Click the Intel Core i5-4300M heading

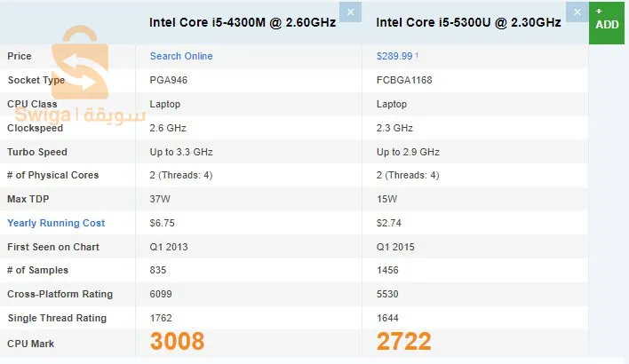243,22
